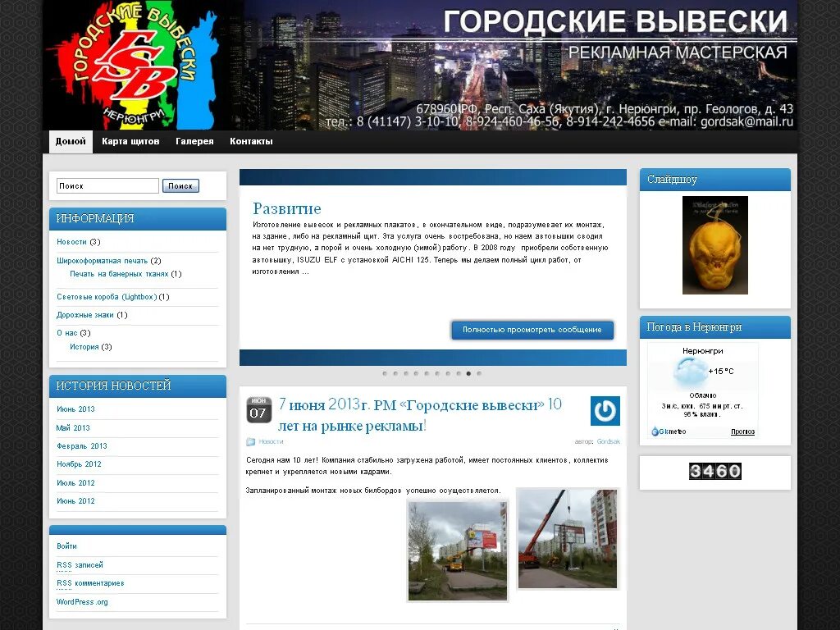
Task: Click the Войти login link
Action: [x=65, y=546]
